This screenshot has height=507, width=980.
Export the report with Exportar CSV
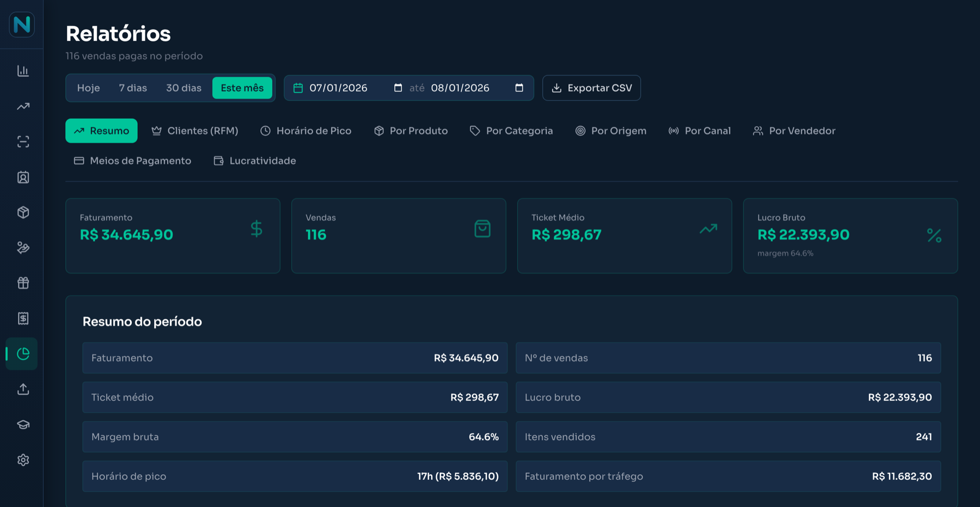(x=591, y=88)
